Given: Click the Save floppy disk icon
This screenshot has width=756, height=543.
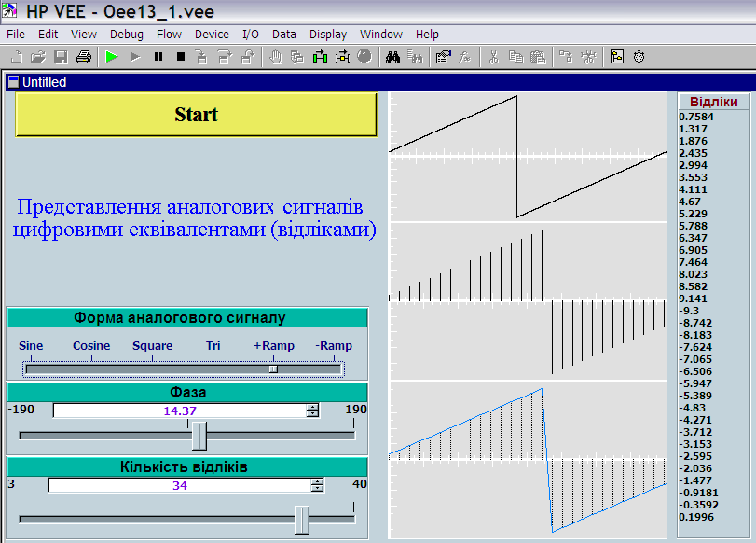Looking at the screenshot, I should [61, 57].
